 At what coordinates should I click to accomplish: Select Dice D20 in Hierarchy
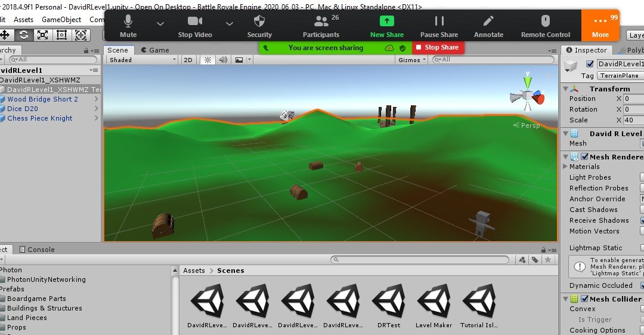23,109
